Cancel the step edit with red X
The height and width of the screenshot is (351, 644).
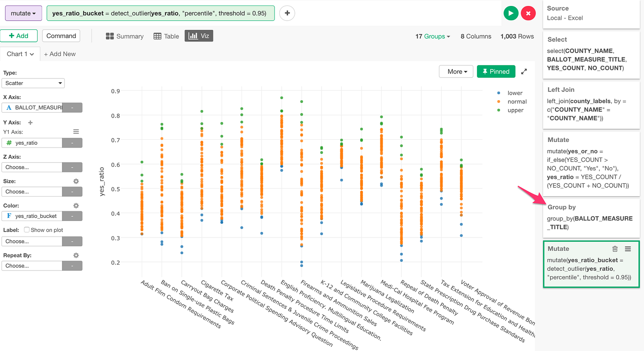(528, 13)
